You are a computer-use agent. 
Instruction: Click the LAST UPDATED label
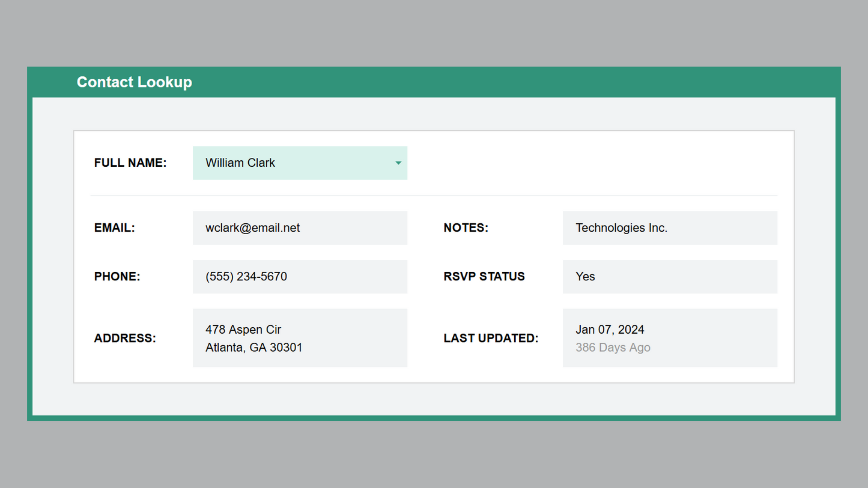pyautogui.click(x=491, y=338)
